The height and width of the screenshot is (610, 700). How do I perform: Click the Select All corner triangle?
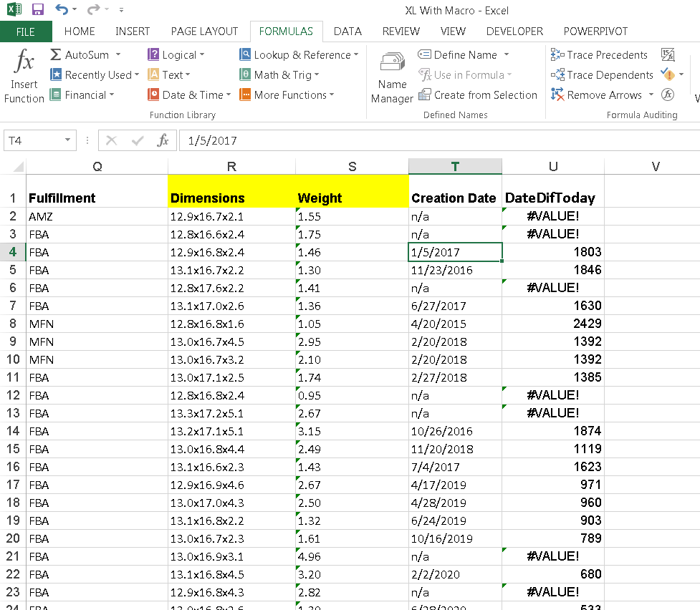tap(18, 167)
